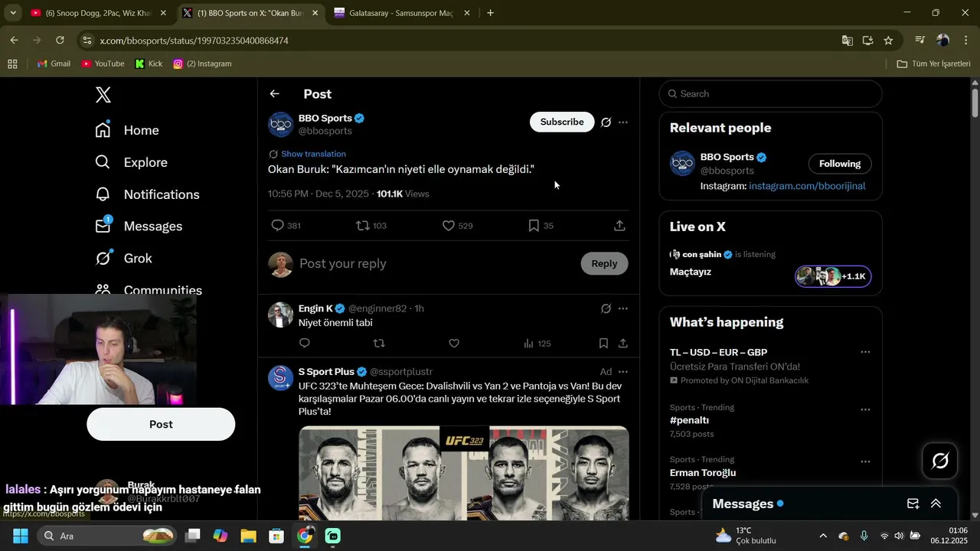
Task: Click the Post your reply field
Action: 436,263
